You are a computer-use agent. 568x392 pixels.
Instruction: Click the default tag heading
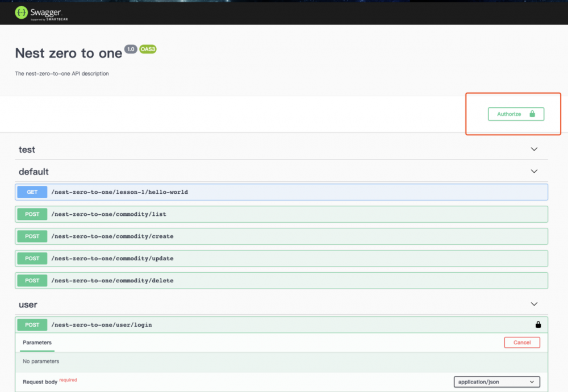pyautogui.click(x=34, y=172)
